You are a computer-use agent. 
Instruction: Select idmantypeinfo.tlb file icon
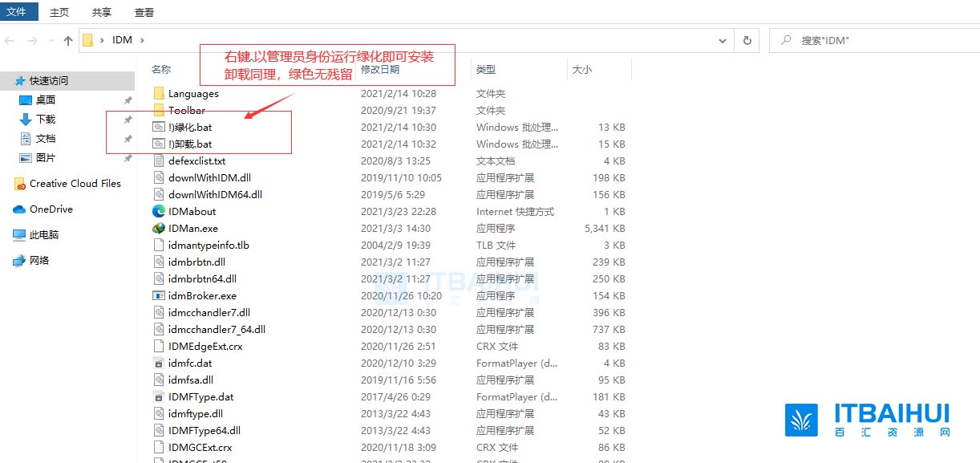click(159, 246)
